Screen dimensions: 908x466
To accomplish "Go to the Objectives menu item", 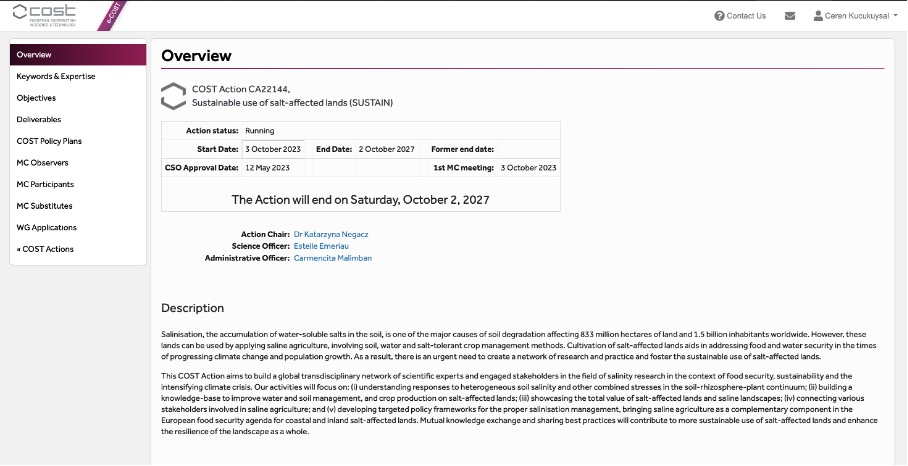I will (36, 98).
